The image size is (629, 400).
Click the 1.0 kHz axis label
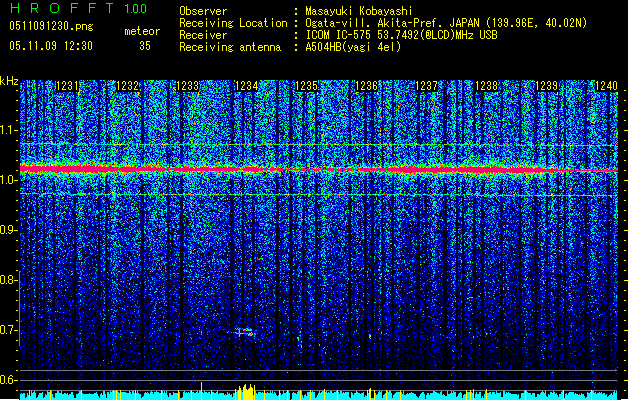click(x=9, y=180)
